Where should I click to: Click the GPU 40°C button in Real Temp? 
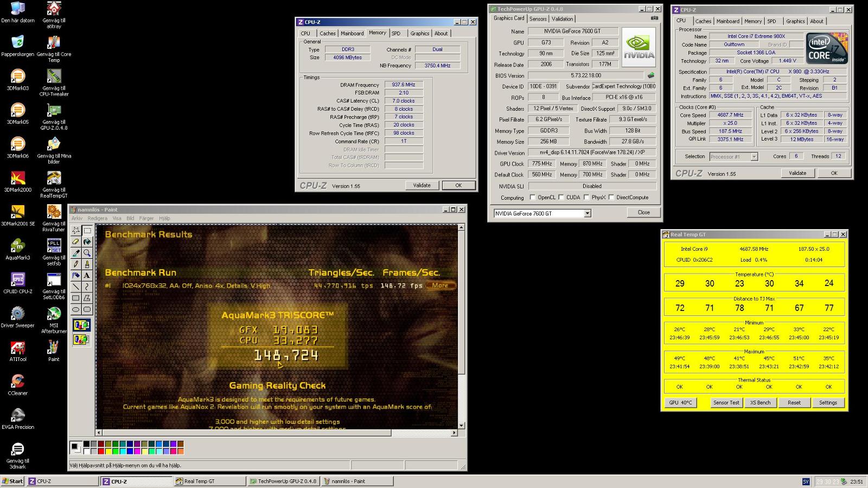click(x=680, y=403)
